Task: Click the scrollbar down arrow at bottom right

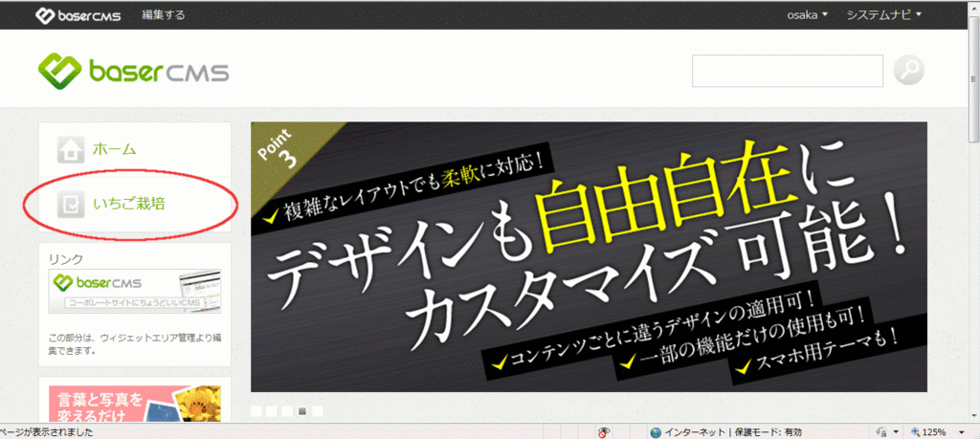Action: [973, 417]
